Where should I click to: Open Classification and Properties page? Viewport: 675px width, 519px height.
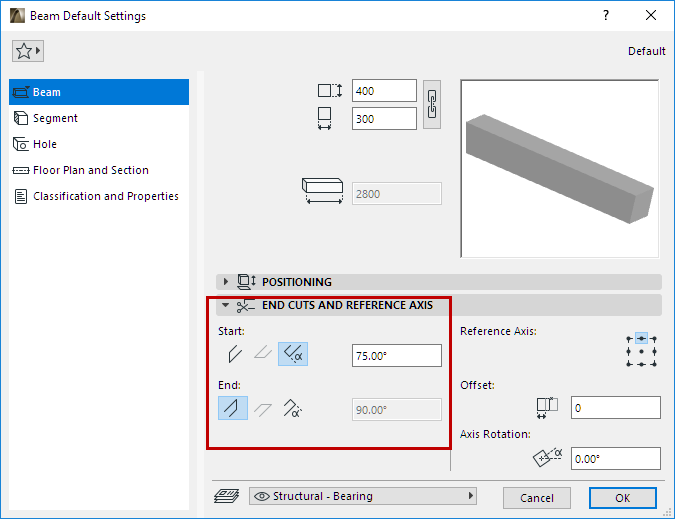point(99,196)
